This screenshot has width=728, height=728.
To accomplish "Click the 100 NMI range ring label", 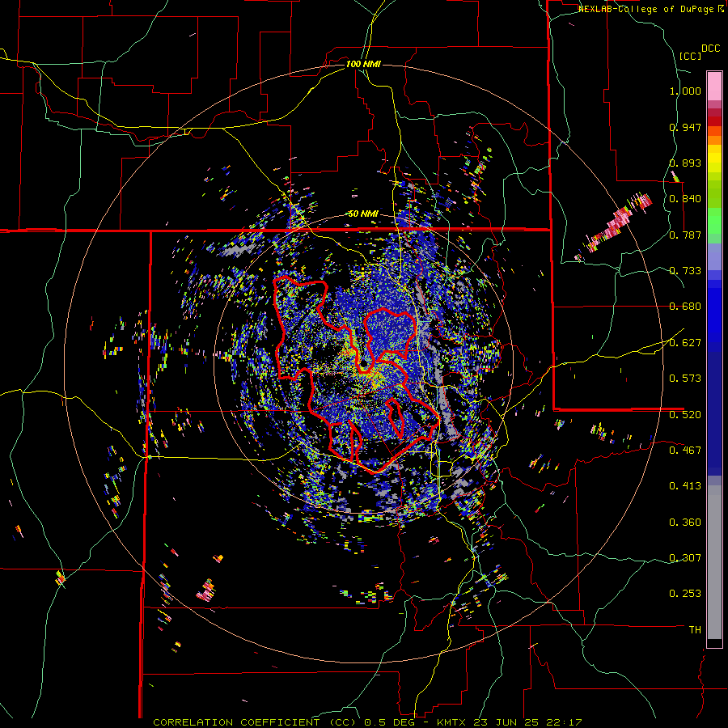I will [363, 64].
